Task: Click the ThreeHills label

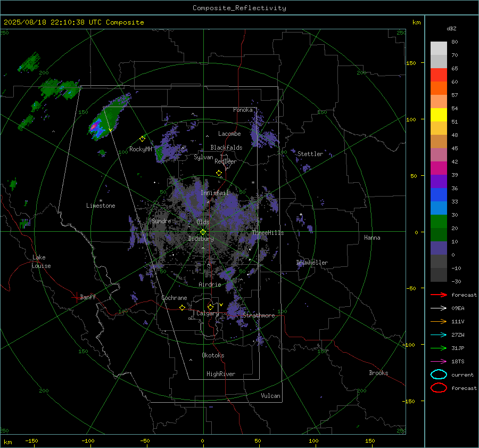Action: 268,233
